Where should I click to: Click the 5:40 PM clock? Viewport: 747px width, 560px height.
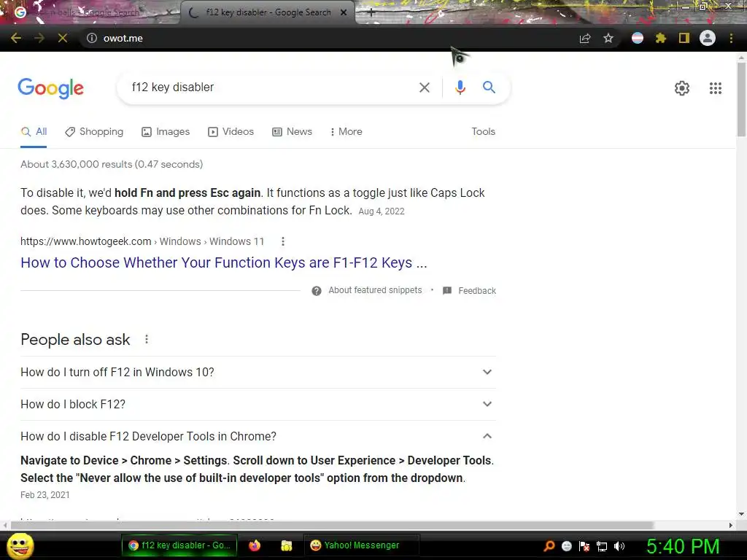point(683,546)
